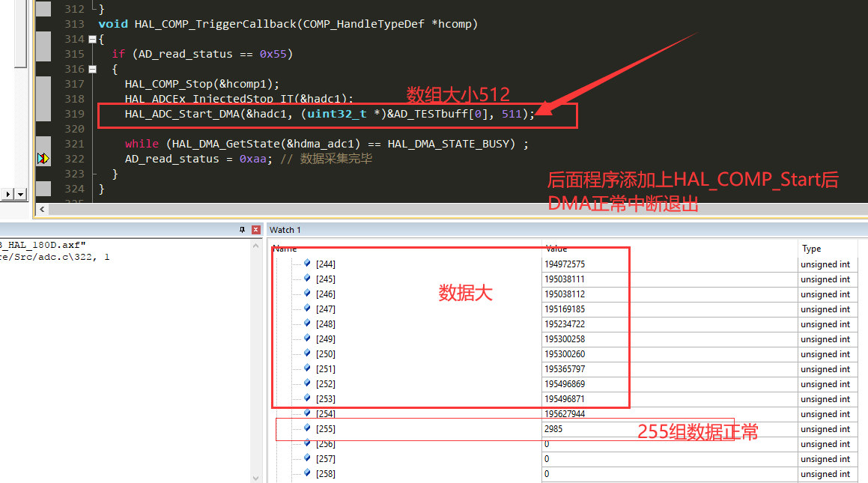Image resolution: width=868 pixels, height=483 pixels.
Task: Click the output panel scroll-up arrow
Action: tap(255, 246)
